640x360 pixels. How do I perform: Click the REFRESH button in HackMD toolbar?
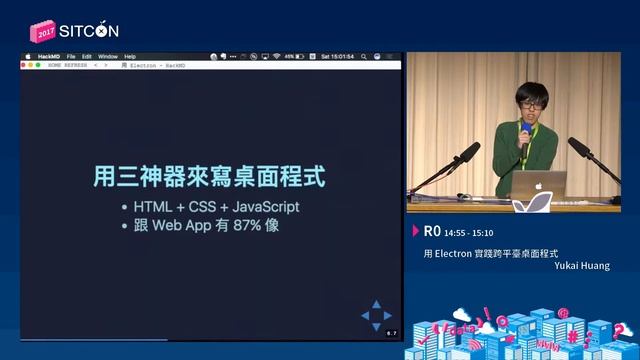[75, 65]
